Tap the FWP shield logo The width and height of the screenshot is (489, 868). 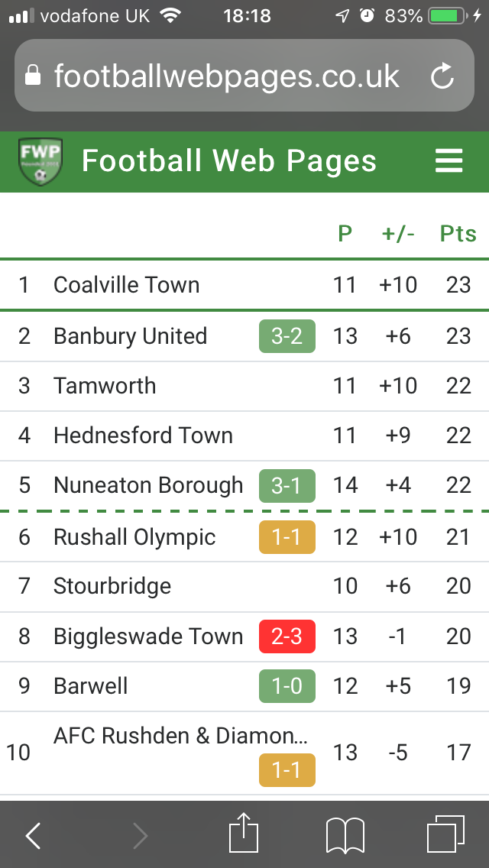point(40,162)
